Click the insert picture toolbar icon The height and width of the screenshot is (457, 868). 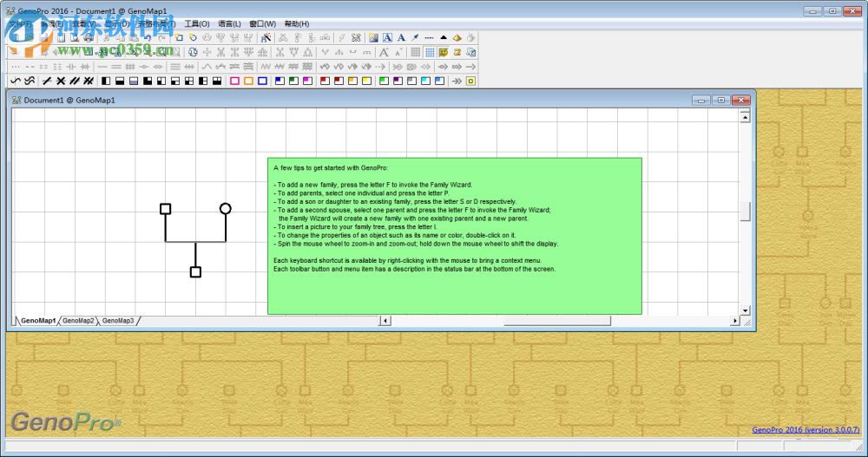(x=373, y=37)
